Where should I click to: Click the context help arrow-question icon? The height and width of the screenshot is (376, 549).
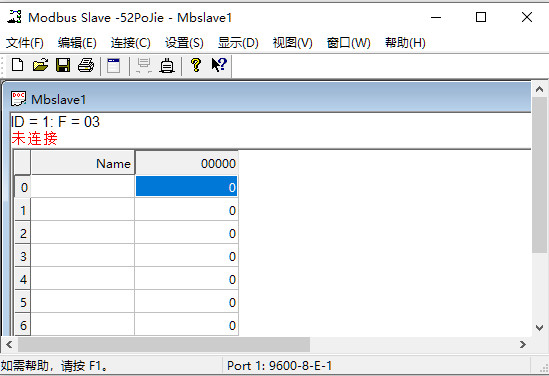tap(220, 65)
